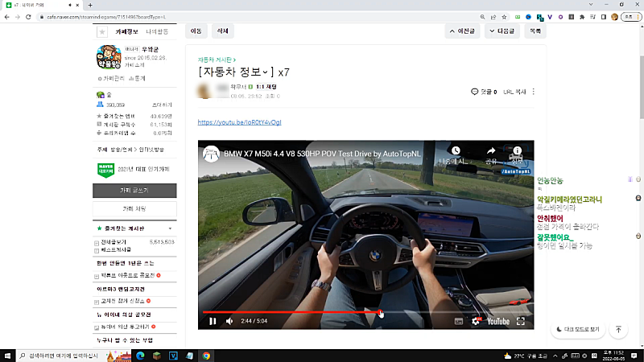Open 통계 statistics link
The image size is (644, 362).
point(137,78)
